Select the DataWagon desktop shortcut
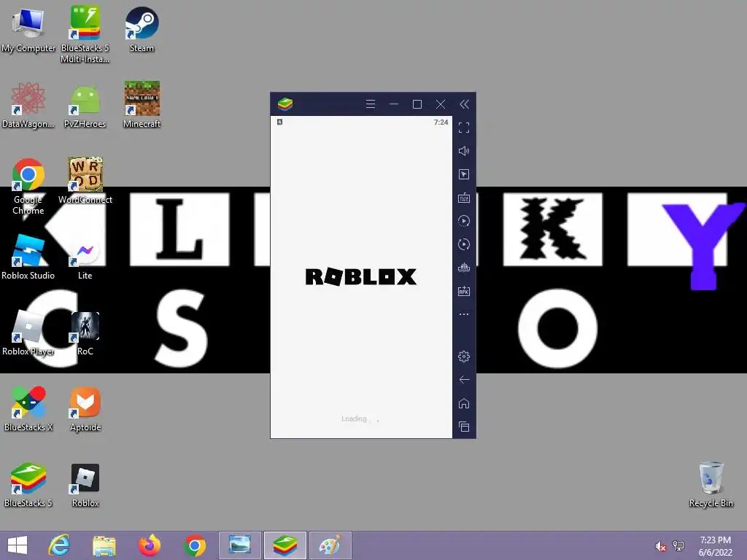This screenshot has height=560, width=747. tap(28, 105)
